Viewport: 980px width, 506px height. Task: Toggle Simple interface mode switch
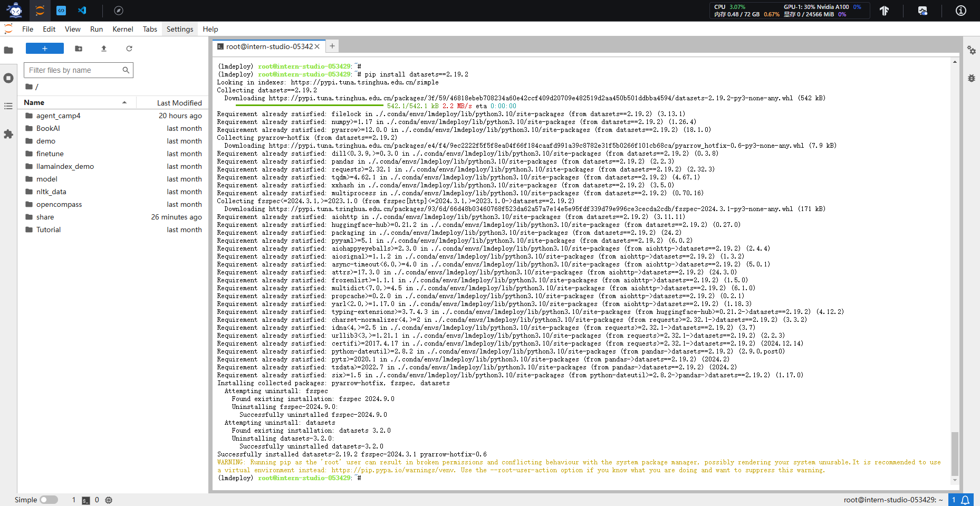click(49, 500)
